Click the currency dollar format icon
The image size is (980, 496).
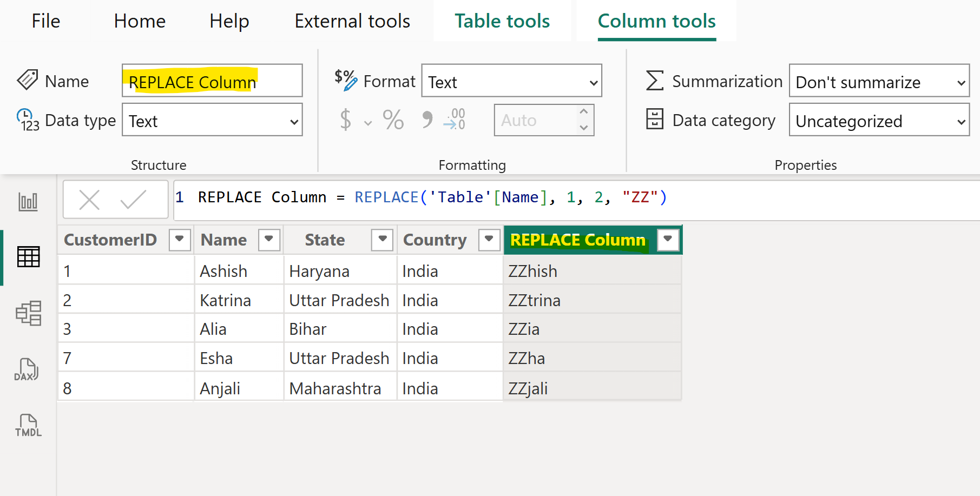(x=346, y=120)
